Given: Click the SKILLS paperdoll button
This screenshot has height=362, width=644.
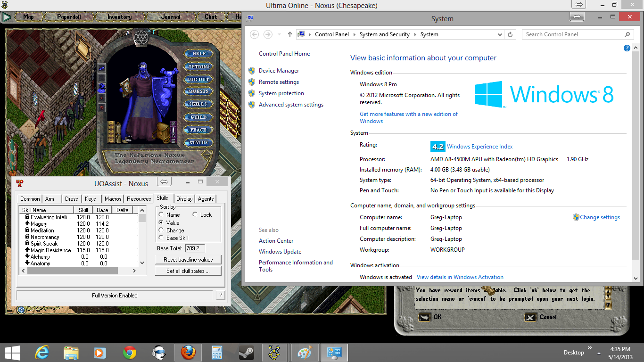Looking at the screenshot, I should coord(198,104).
